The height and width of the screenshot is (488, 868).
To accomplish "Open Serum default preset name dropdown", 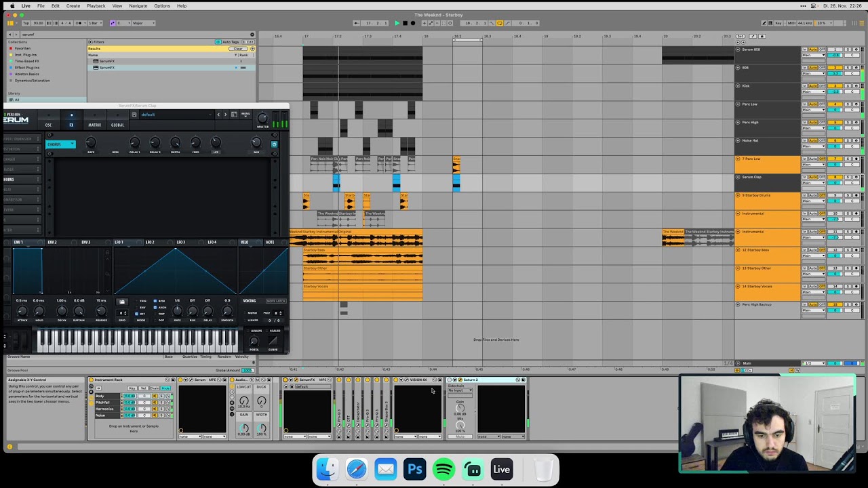I will pyautogui.click(x=176, y=115).
